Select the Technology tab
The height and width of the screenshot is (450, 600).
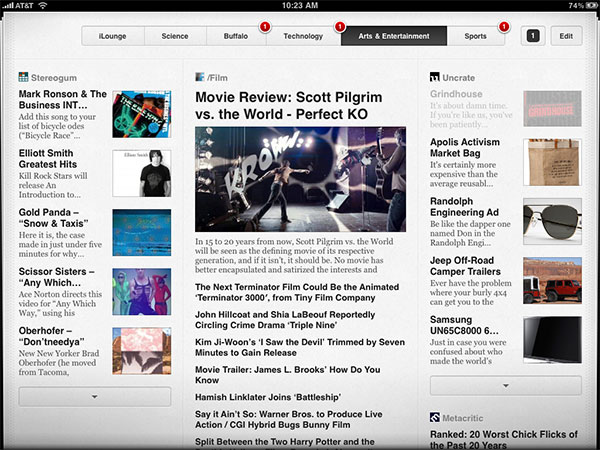(303, 36)
